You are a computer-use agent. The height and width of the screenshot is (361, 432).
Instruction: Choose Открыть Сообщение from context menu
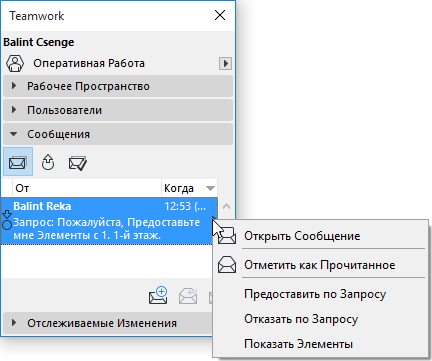point(302,236)
